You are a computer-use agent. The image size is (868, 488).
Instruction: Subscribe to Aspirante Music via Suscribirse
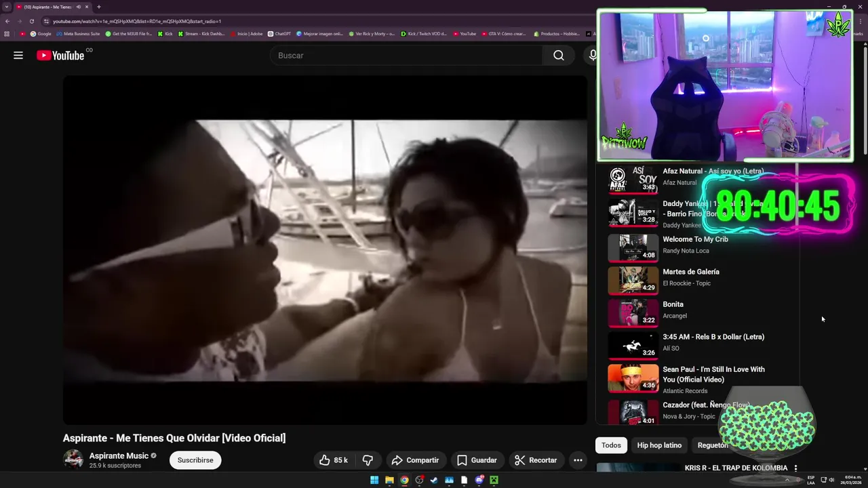[195, 460]
